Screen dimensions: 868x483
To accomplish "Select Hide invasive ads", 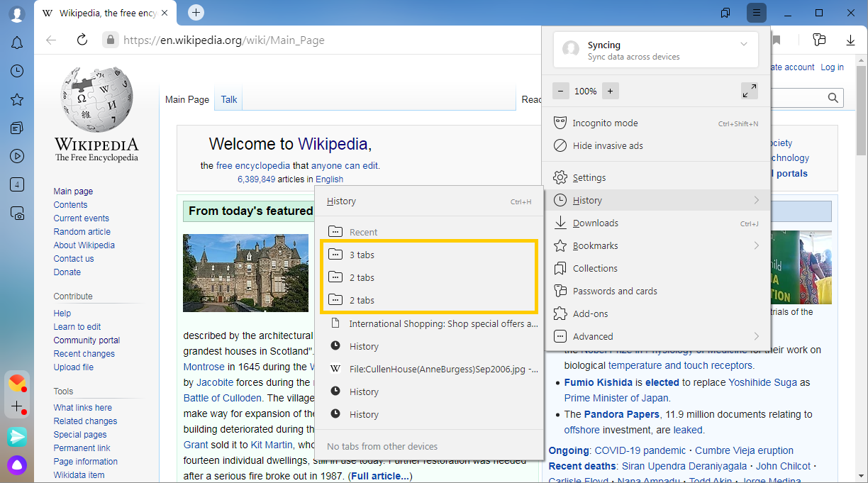I will (656, 146).
